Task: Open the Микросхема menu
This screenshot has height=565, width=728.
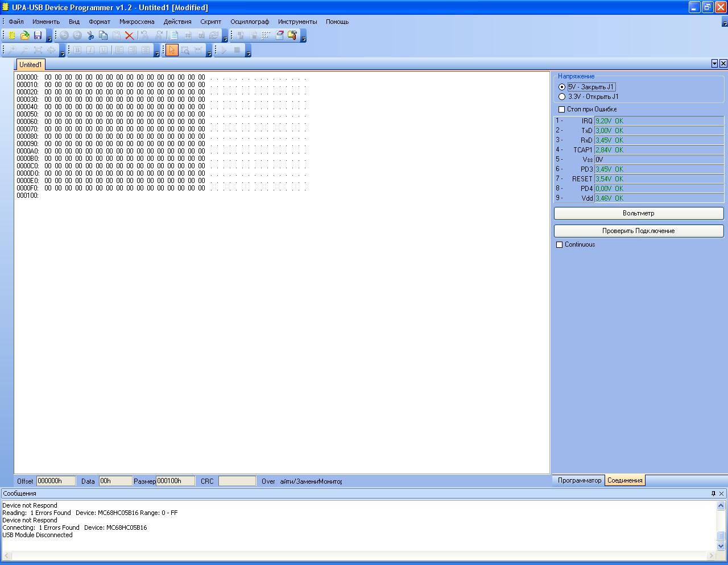Action: click(137, 22)
